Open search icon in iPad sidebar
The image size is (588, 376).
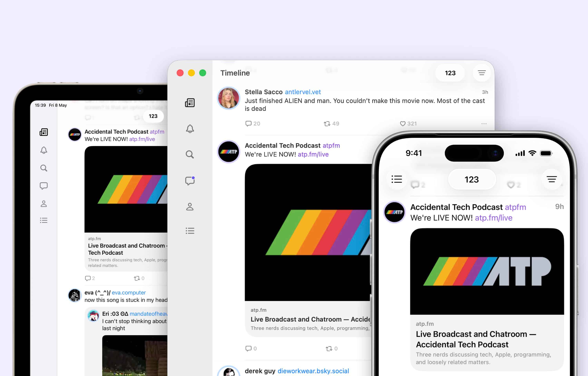(x=44, y=168)
